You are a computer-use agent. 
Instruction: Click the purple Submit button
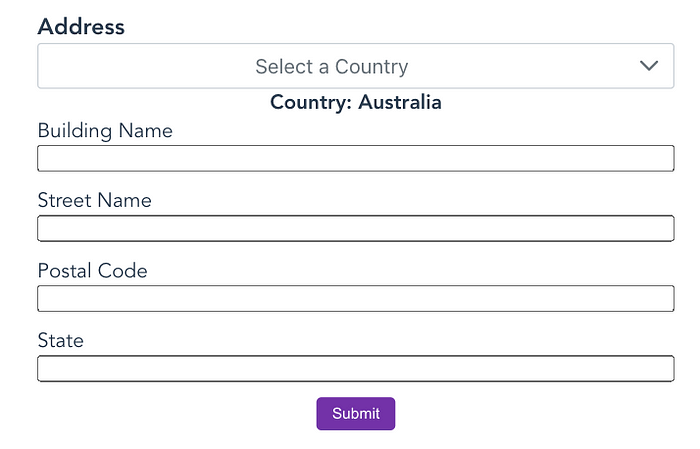click(x=355, y=413)
